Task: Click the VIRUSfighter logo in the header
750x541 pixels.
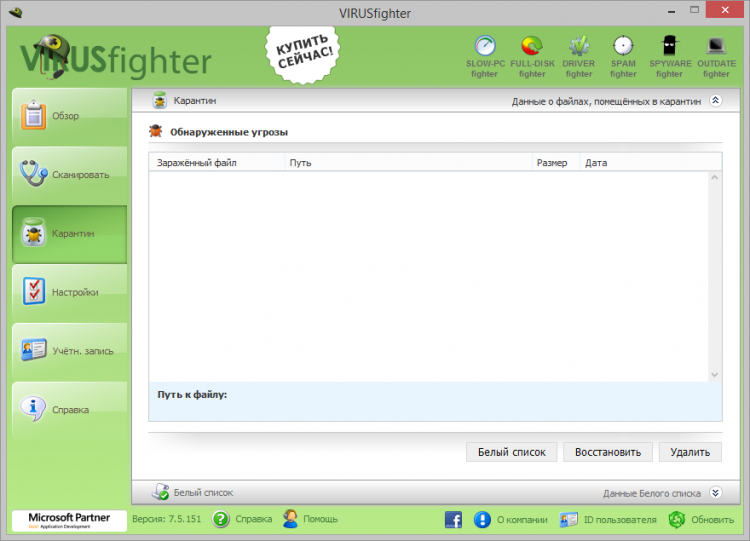Action: [115, 57]
